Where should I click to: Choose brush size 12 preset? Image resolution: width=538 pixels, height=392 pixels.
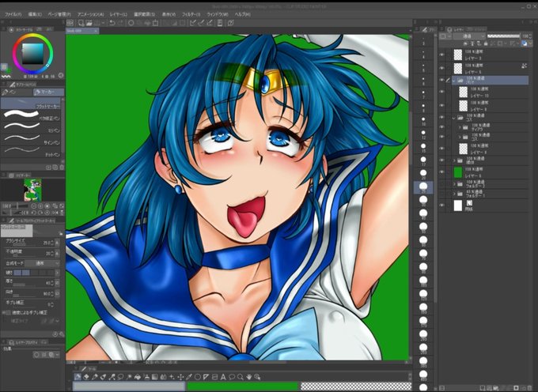(423, 134)
